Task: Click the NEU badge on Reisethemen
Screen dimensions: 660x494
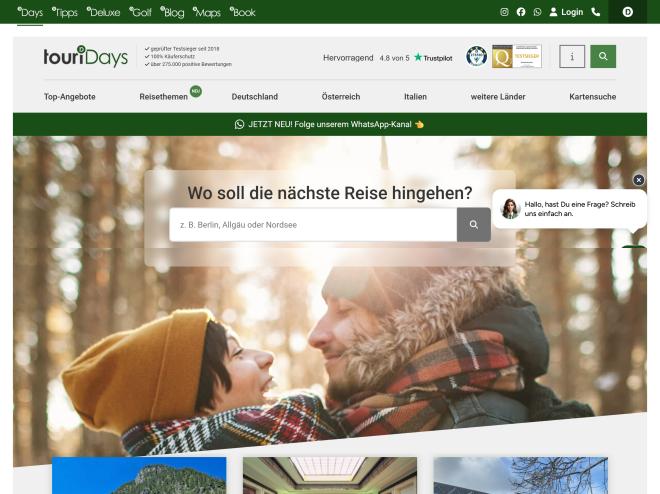Action: [196, 91]
